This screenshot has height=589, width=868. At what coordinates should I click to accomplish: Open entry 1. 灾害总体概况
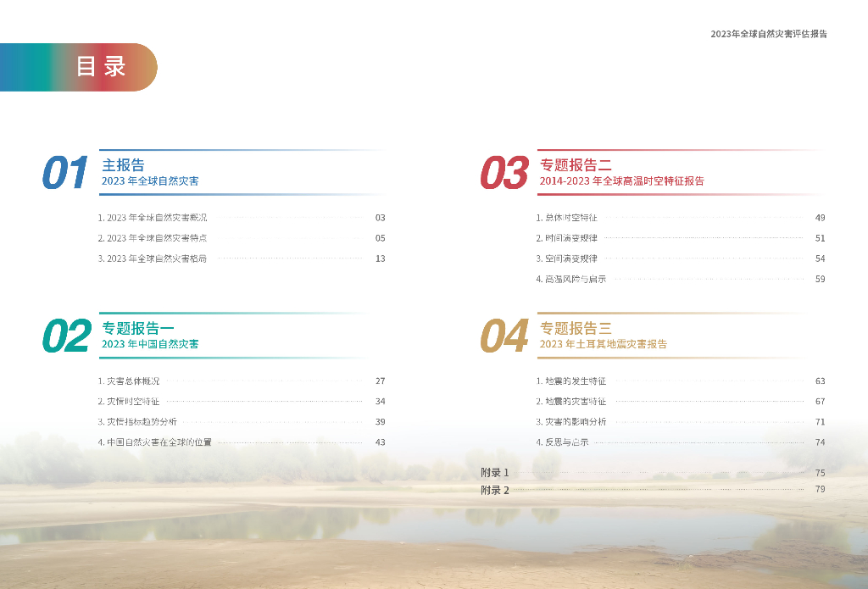point(129,381)
